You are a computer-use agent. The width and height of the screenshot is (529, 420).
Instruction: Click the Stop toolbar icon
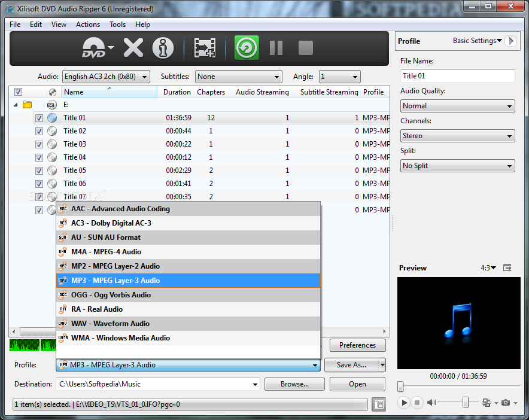(x=306, y=48)
